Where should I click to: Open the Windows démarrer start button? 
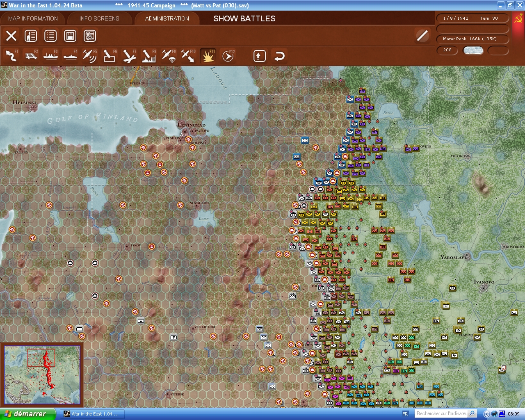pyautogui.click(x=28, y=414)
